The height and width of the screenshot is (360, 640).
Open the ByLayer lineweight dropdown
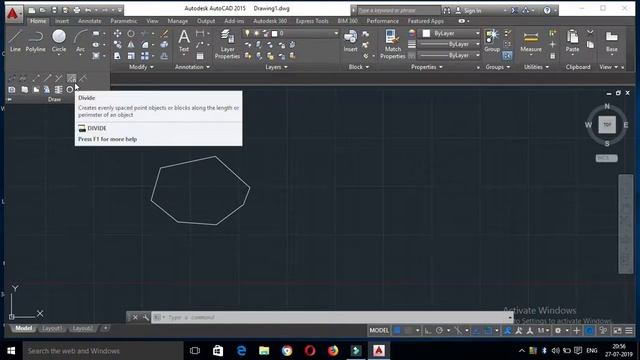point(478,44)
